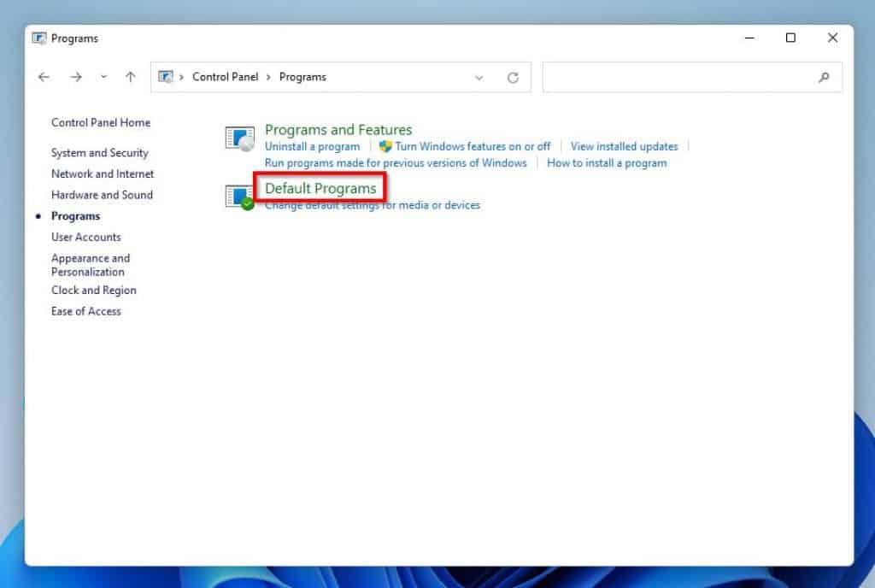
Task: Click the search magnifier icon
Action: [824, 78]
